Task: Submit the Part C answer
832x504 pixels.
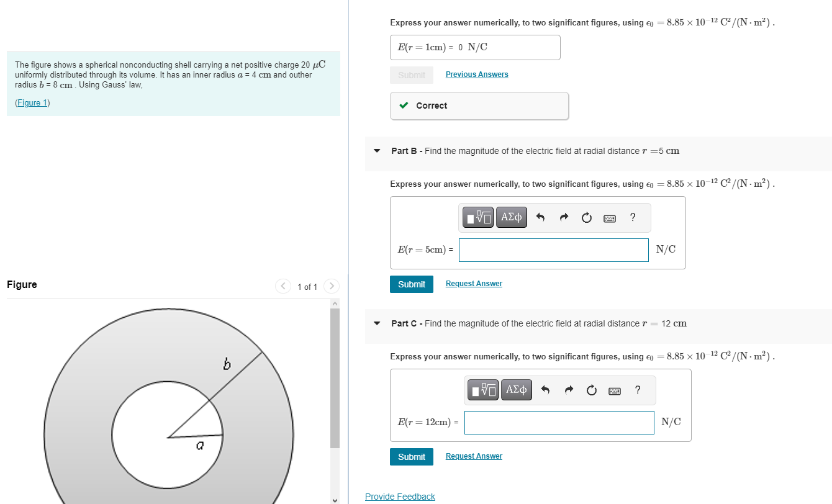Action: pos(412,456)
